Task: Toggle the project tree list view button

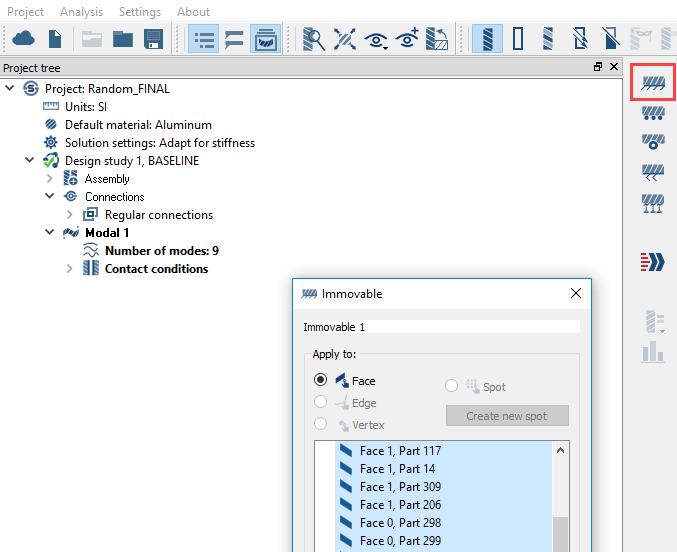Action: [205, 40]
